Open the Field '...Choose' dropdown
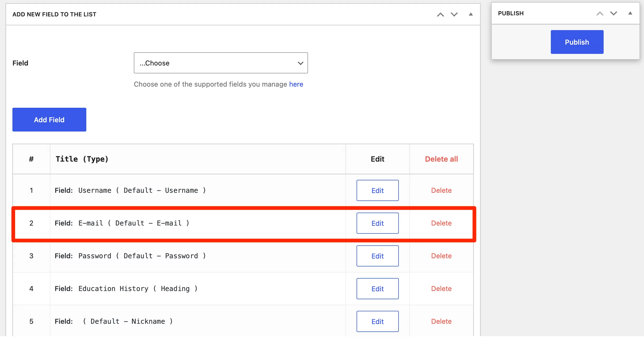 click(x=221, y=63)
